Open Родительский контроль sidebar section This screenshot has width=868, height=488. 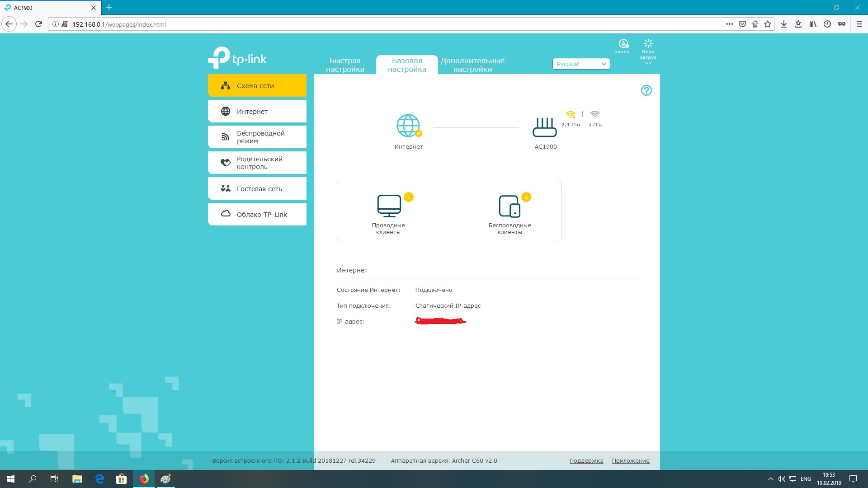point(257,163)
